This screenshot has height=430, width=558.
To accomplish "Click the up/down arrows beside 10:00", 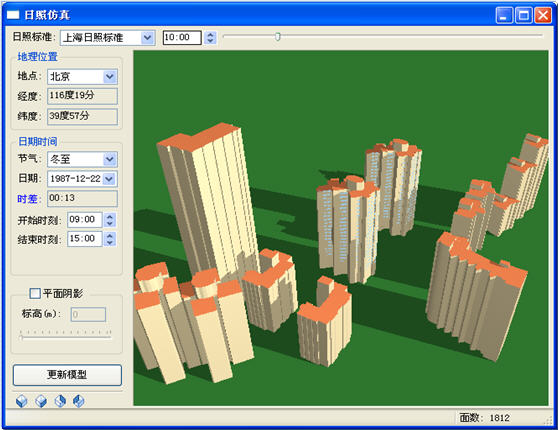I will click(x=210, y=37).
